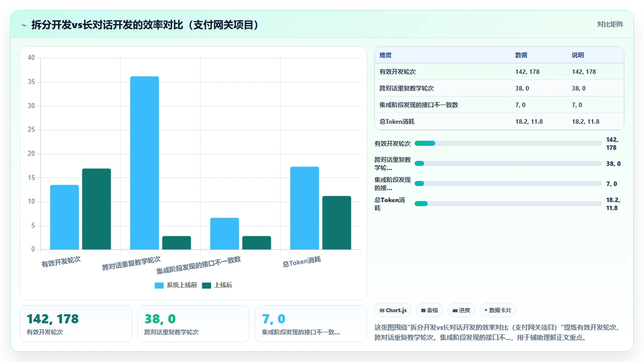
Task: Open the 7, 0 集成阶段发现的接口不一致 data card
Action: point(311,324)
